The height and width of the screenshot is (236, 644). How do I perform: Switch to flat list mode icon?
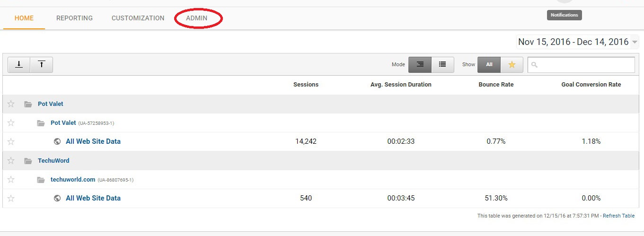point(442,65)
